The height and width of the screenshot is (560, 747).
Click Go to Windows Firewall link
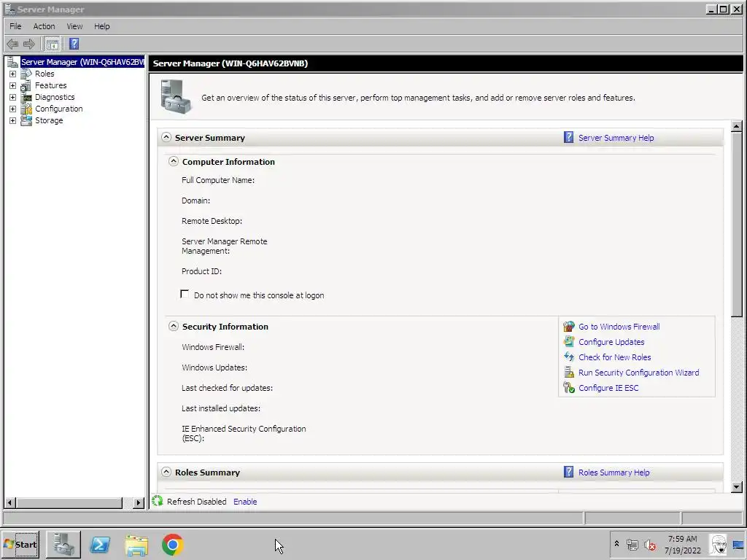pos(619,327)
